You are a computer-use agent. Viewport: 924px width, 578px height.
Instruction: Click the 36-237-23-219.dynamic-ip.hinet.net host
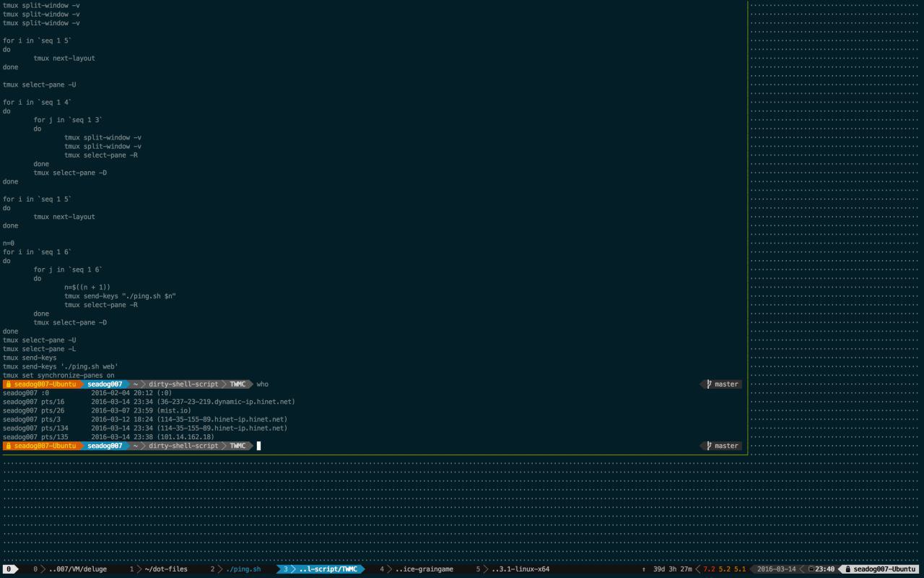coord(226,402)
